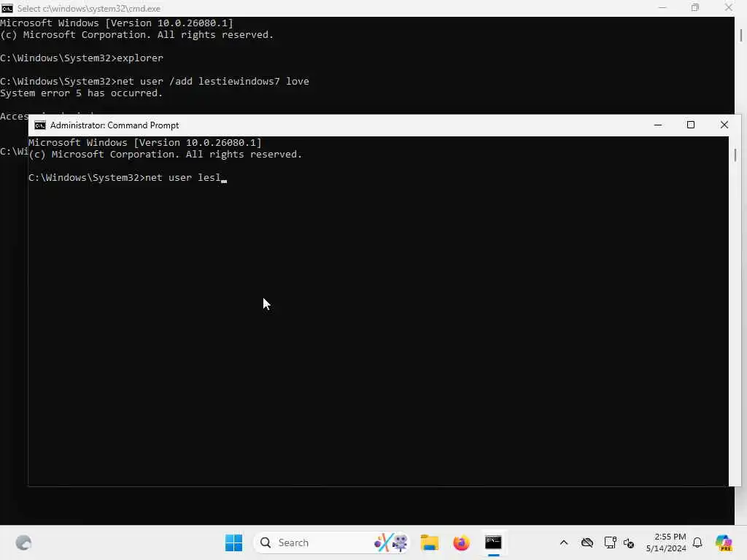Click the Administrator Command Prompt scrollbar thumb
Image resolution: width=747 pixels, height=560 pixels.
tap(735, 155)
